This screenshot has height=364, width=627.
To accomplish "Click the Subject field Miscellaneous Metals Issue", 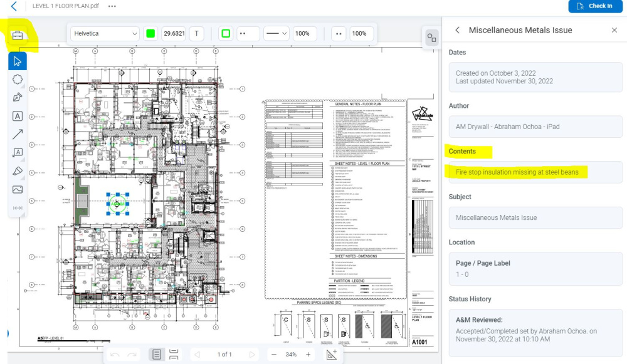I will coord(535,218).
